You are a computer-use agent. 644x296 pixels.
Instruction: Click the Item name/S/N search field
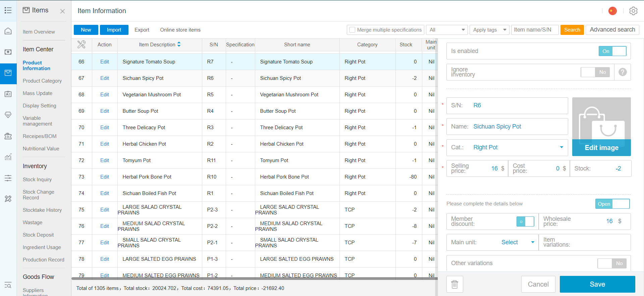tap(535, 30)
